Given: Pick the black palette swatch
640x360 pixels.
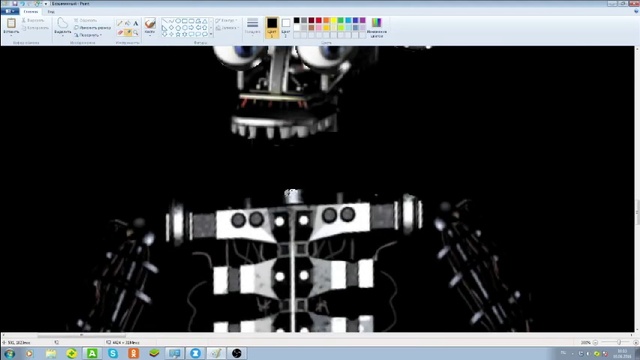Looking at the screenshot, I should click(x=297, y=20).
